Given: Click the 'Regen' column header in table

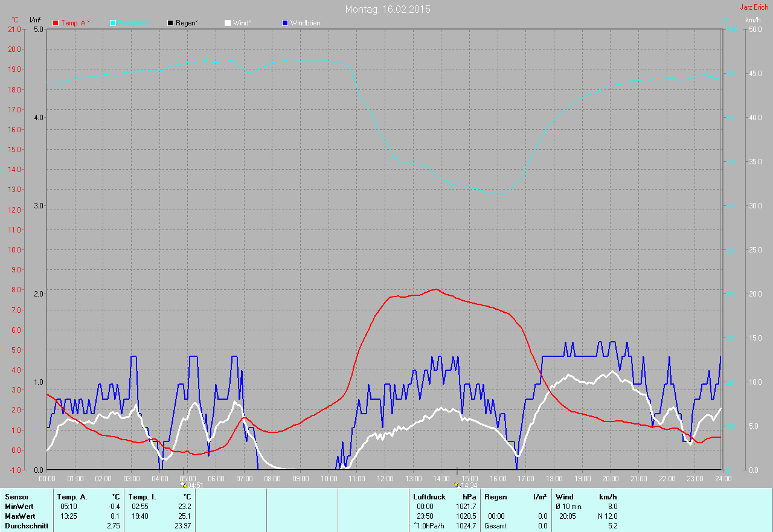Looking at the screenshot, I should [x=495, y=497].
